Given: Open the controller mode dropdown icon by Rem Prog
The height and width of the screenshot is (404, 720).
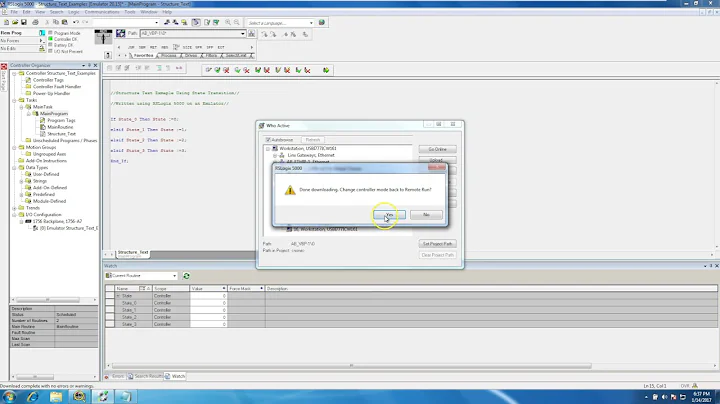Looking at the screenshot, I should coord(42,33).
